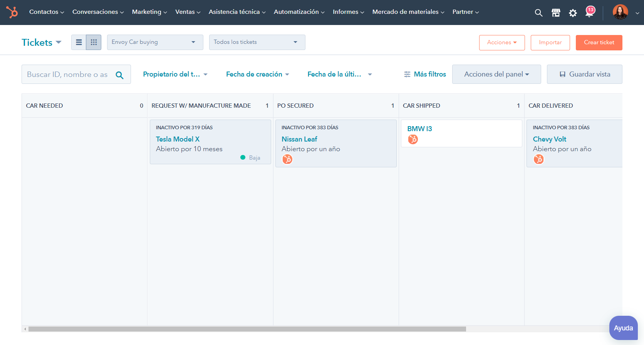This screenshot has height=345, width=644.
Task: Open the settings gear icon
Action: pyautogui.click(x=573, y=13)
